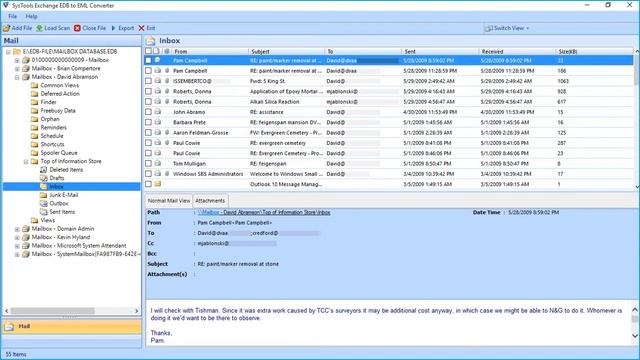
Task: Expand Mailbox - Domain Admin node
Action: pos(17,229)
